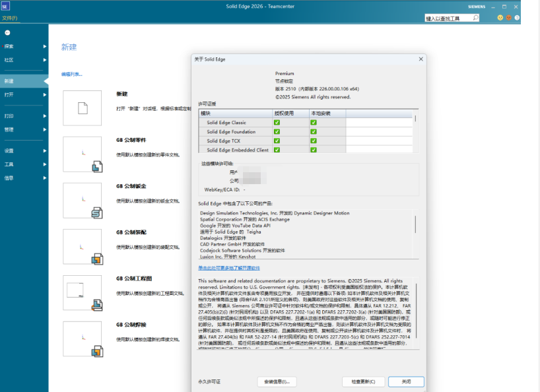Select the GB 公制零件 part template icon
540x392 pixels.
[x=83, y=154]
